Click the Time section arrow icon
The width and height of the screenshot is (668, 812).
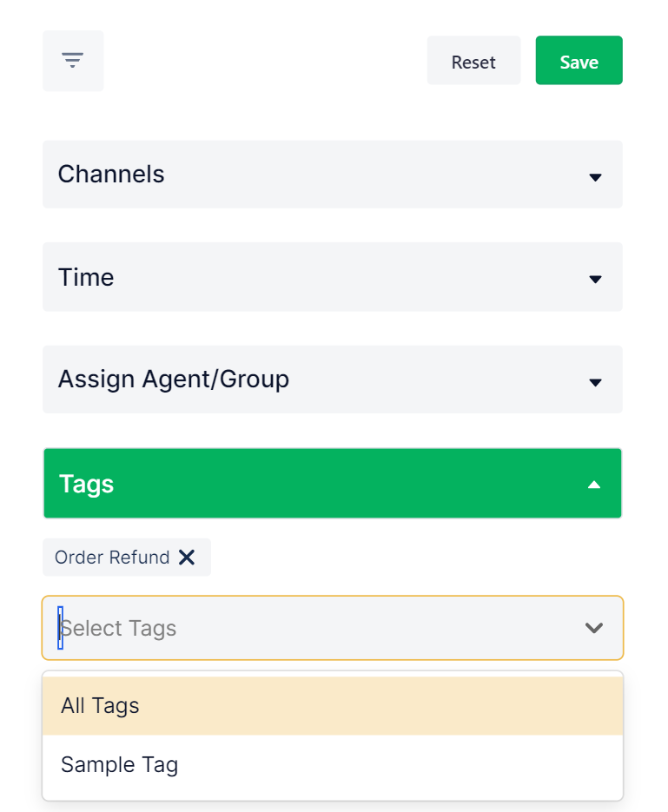(595, 280)
